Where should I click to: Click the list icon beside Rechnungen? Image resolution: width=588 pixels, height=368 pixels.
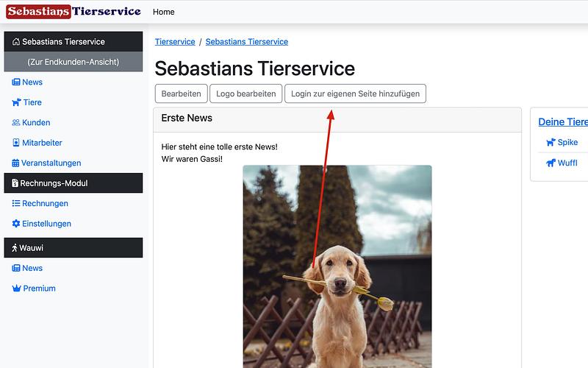click(x=16, y=204)
